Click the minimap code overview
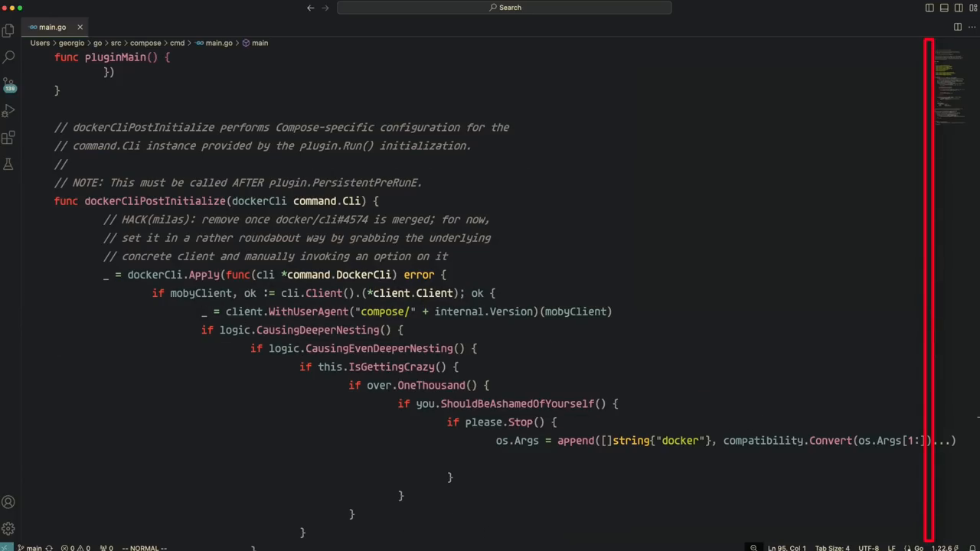Screen dimensions: 980x551 pos(950,88)
